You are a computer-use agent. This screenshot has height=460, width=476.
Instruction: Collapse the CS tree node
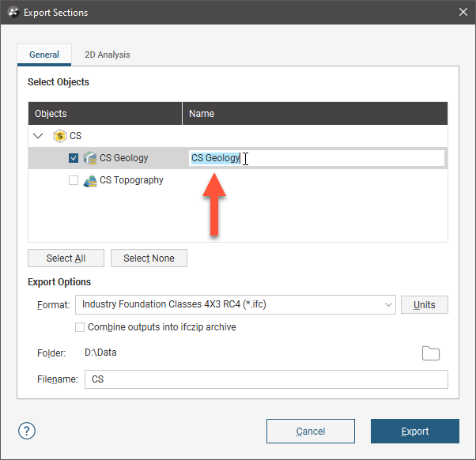coord(39,136)
